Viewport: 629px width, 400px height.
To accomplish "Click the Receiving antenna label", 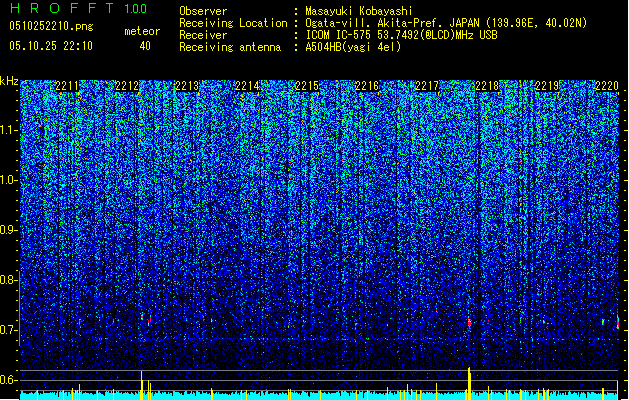I will point(230,47).
